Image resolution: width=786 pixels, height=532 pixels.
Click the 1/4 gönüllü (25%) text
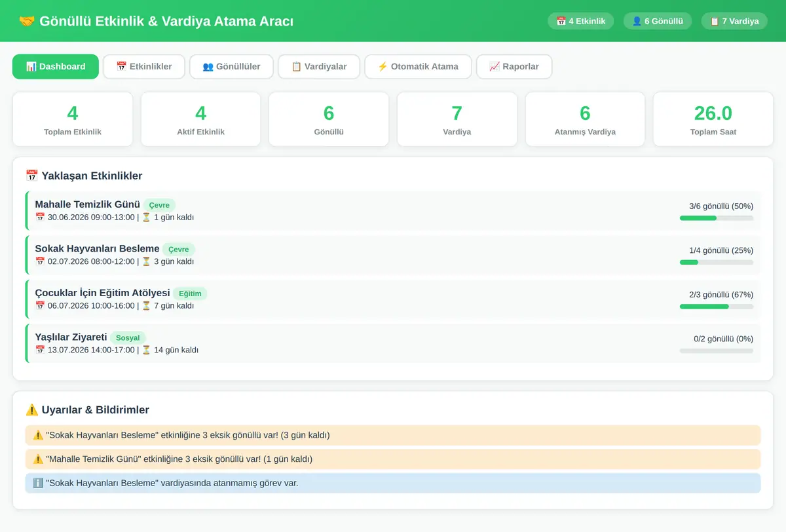pyautogui.click(x=721, y=250)
